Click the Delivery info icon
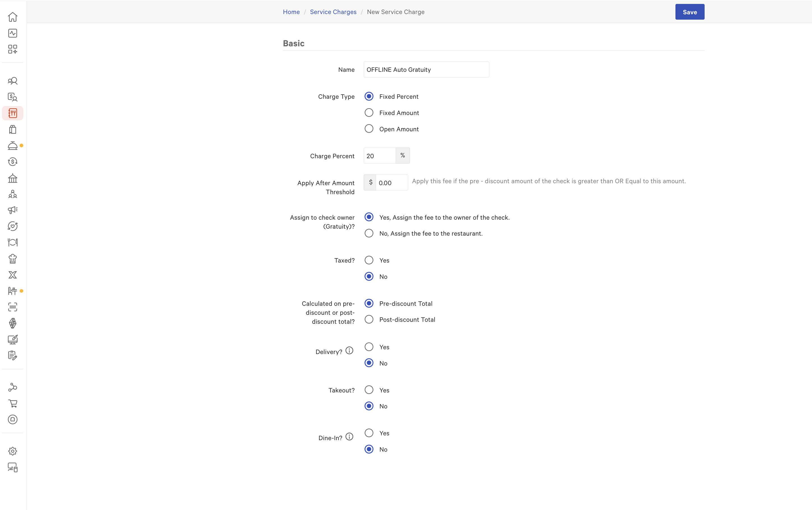Image resolution: width=812 pixels, height=510 pixels. point(349,351)
